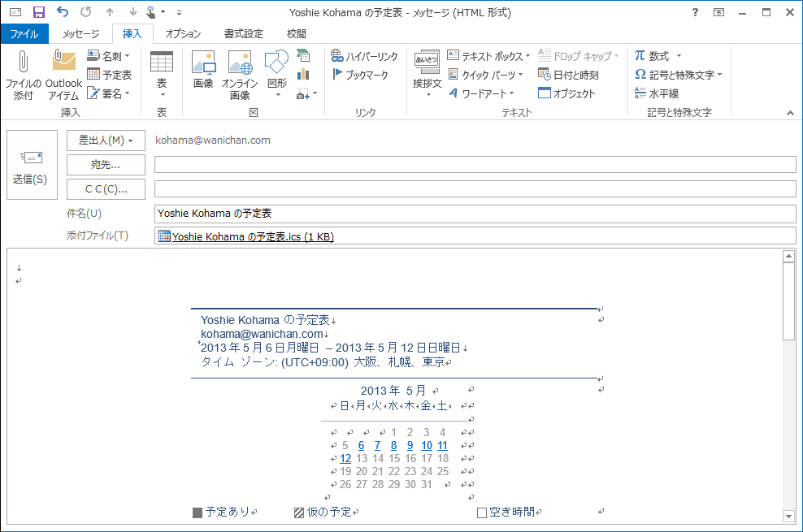Open the テキスト ボックス dropdown
The width and height of the screenshot is (803, 532).
coord(489,56)
